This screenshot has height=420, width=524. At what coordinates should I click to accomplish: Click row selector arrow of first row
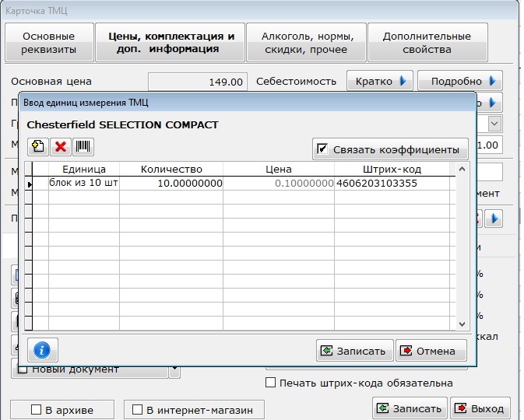coord(29,184)
